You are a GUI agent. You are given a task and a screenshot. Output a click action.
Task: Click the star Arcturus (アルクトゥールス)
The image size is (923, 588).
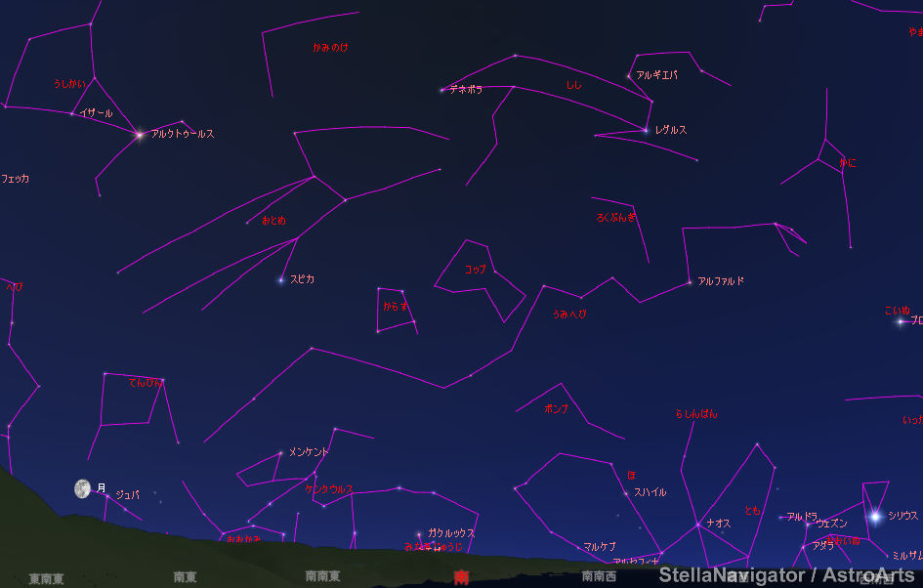tap(140, 134)
